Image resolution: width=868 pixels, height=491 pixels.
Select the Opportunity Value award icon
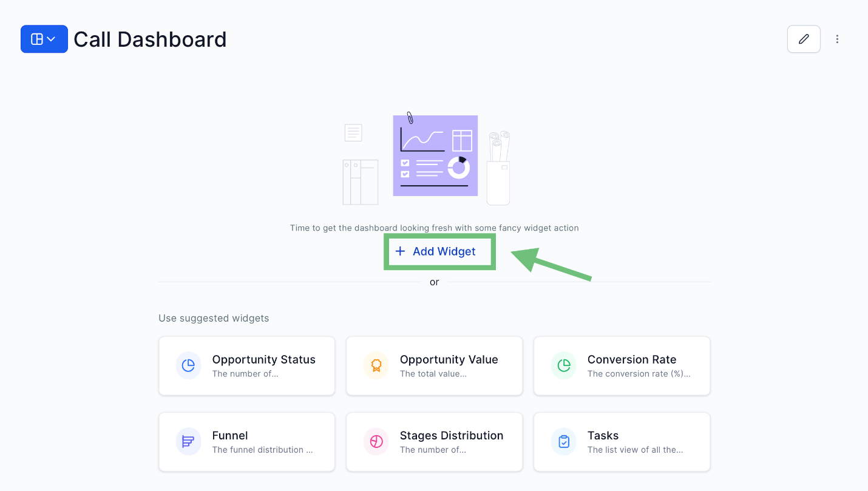tap(376, 365)
